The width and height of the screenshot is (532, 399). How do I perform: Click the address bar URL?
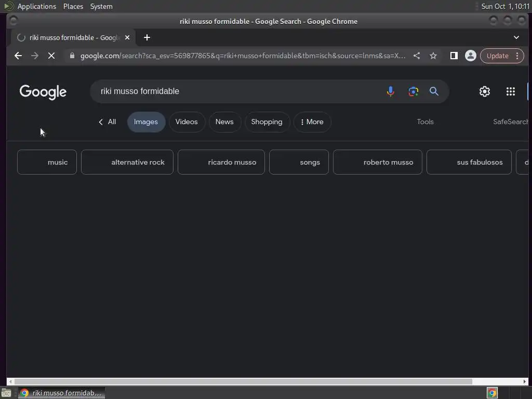coord(243,56)
